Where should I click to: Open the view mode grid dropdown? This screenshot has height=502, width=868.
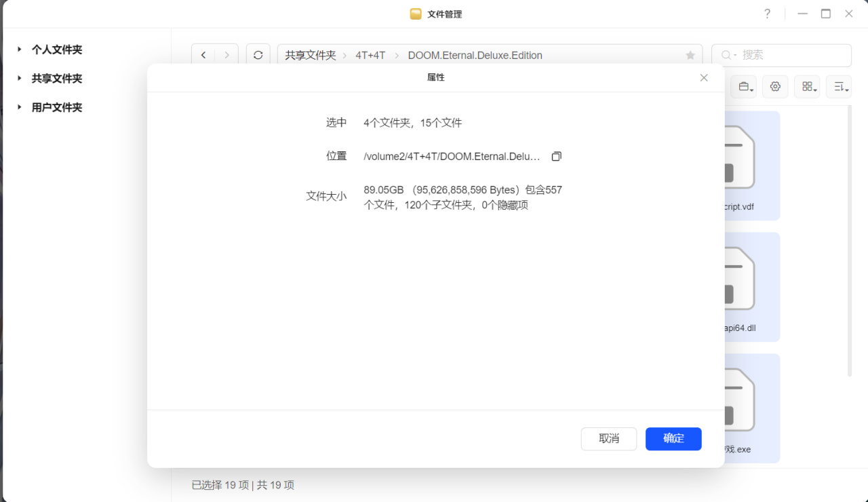tap(807, 86)
